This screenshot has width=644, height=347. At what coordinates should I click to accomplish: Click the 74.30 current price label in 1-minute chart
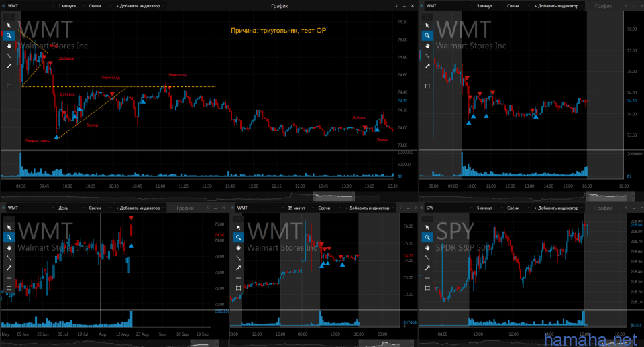click(x=402, y=100)
